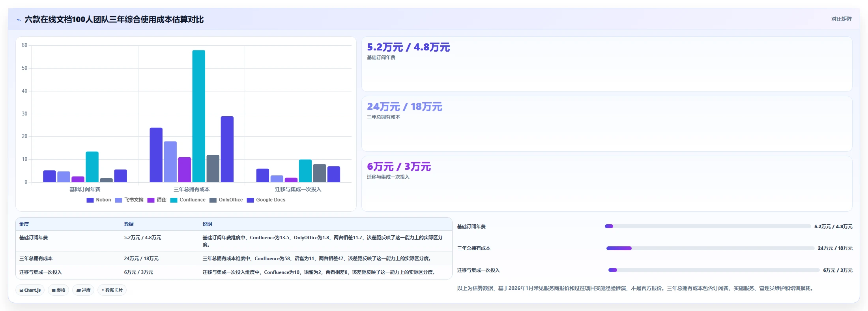Click the 对比矩阵 label in the header
This screenshot has width=868, height=311.
coord(841,19)
